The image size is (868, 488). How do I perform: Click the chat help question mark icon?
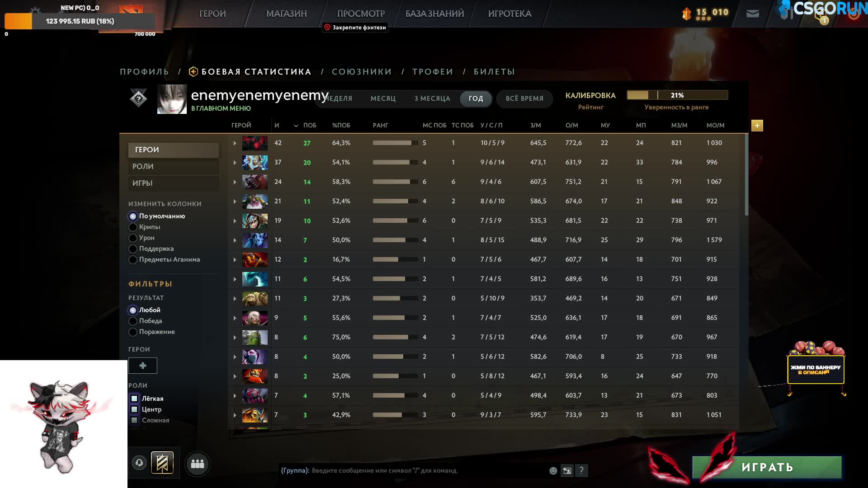tap(581, 471)
